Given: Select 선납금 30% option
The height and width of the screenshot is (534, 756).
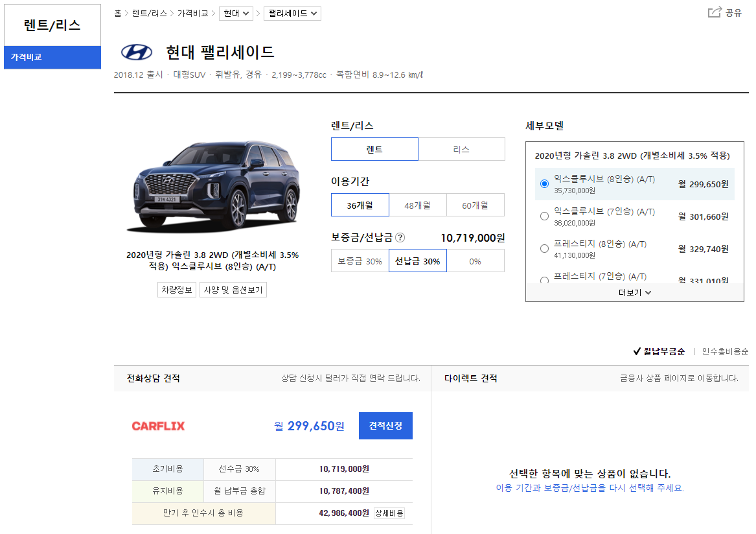Looking at the screenshot, I should [418, 261].
